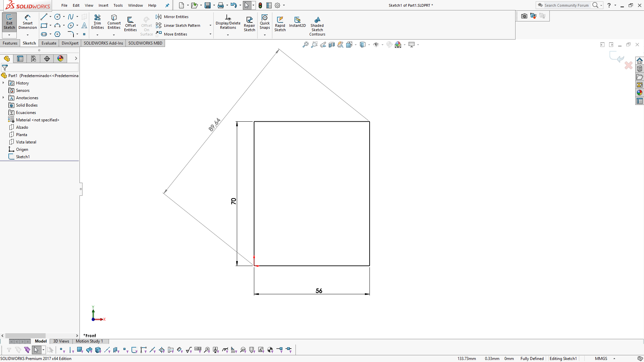
Task: Open the Insert menu
Action: click(103, 5)
